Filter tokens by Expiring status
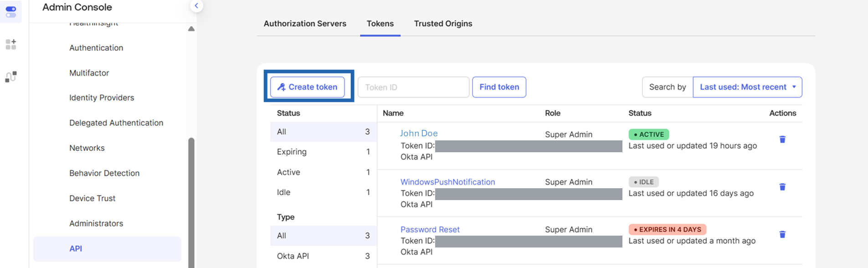868x268 pixels. point(324,152)
